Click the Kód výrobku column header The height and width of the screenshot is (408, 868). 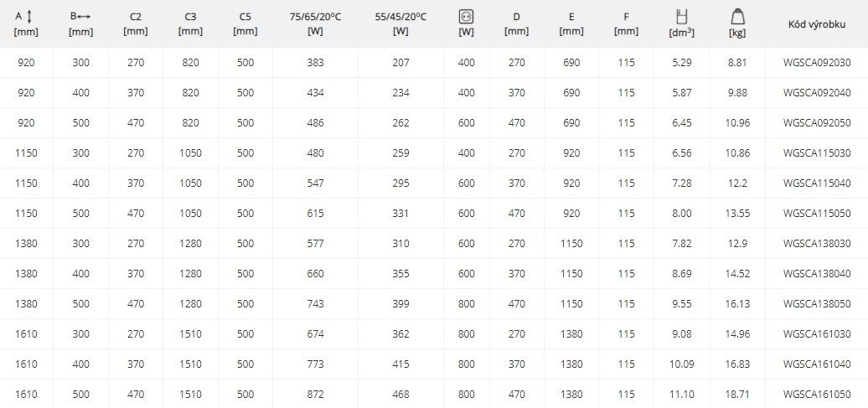pos(817,24)
